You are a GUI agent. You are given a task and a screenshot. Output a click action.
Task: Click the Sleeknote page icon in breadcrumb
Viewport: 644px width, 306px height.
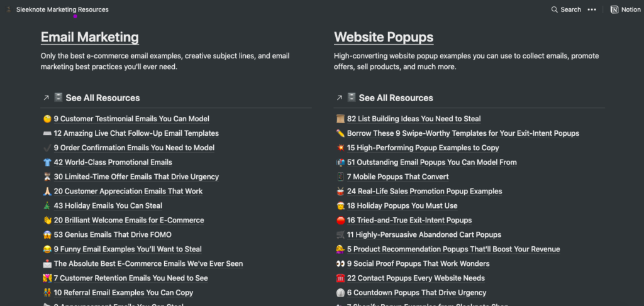(x=9, y=9)
